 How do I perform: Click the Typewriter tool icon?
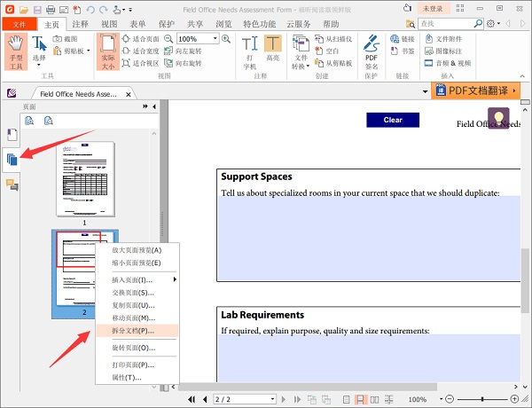pyautogui.click(x=249, y=51)
